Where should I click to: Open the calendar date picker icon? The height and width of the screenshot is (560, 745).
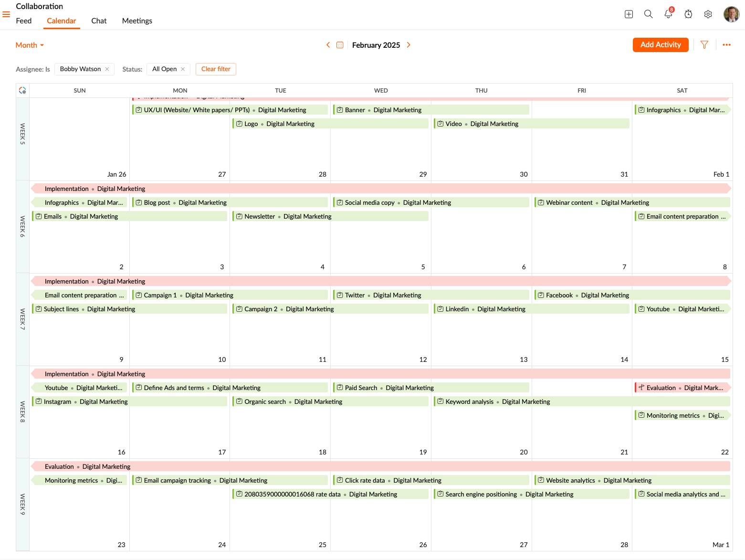[340, 44]
